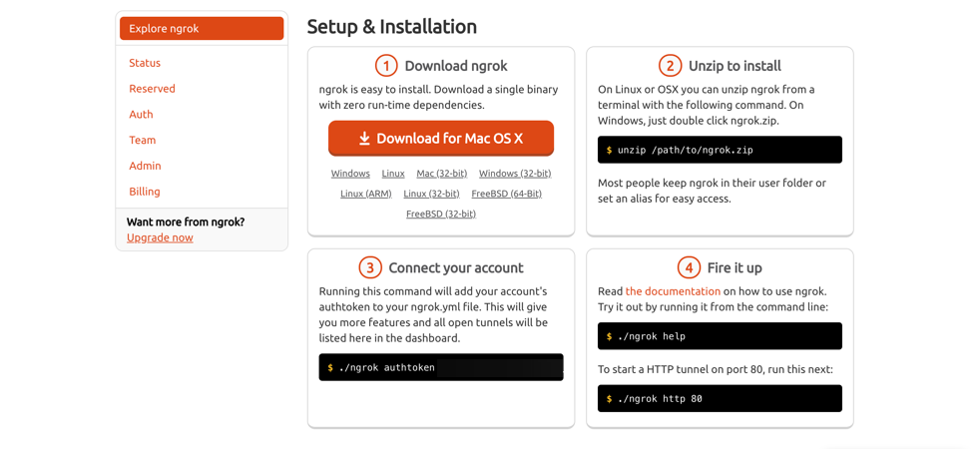Click the Setup & Installation heading
Screen dimensions: 980x449
coord(392,26)
